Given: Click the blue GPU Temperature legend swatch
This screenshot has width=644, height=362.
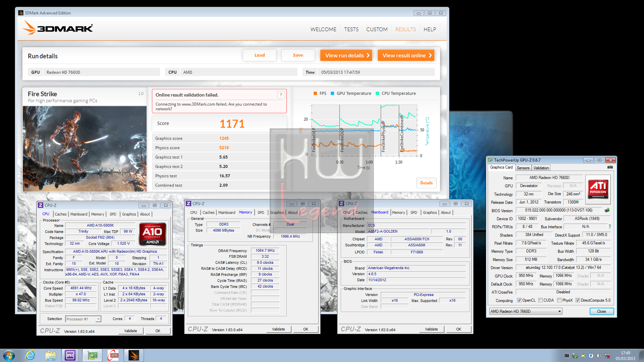Looking at the screenshot, I should pos(332,94).
